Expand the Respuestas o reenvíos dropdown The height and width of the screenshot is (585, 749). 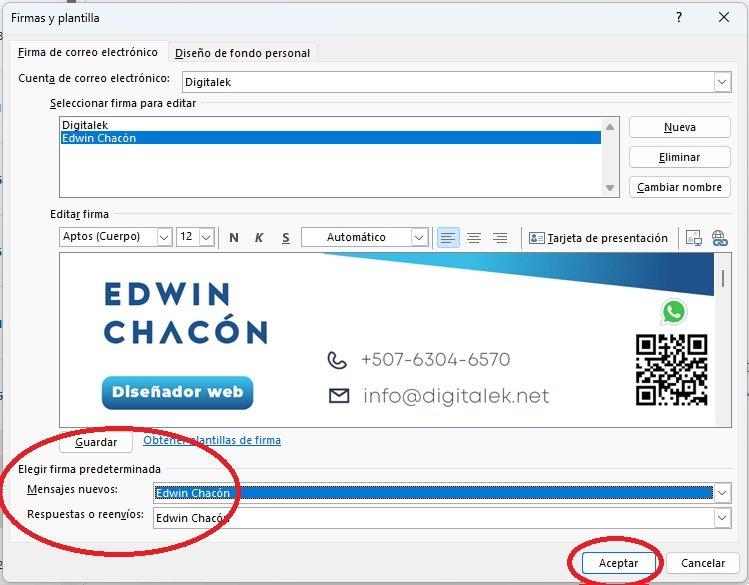pos(722,518)
